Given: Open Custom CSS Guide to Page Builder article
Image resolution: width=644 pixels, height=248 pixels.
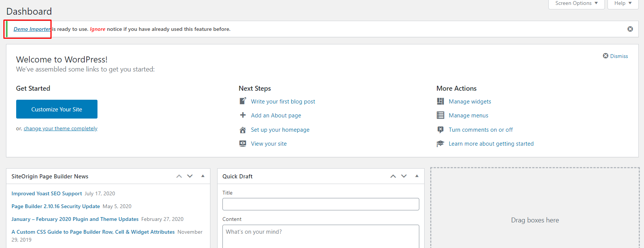Looking at the screenshot, I should click(x=93, y=232).
